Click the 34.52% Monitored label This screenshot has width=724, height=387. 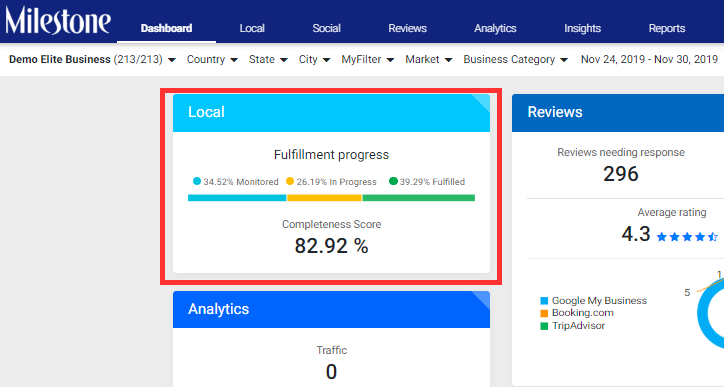[241, 182]
